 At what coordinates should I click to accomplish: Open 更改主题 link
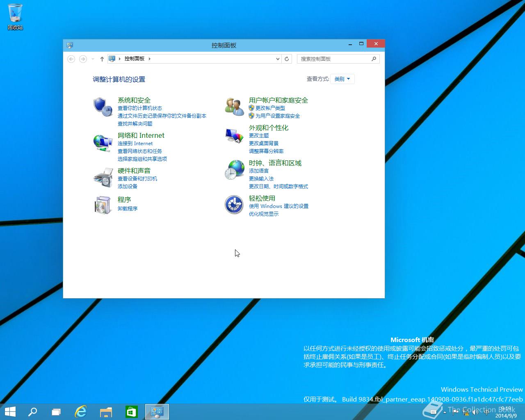tap(259, 135)
